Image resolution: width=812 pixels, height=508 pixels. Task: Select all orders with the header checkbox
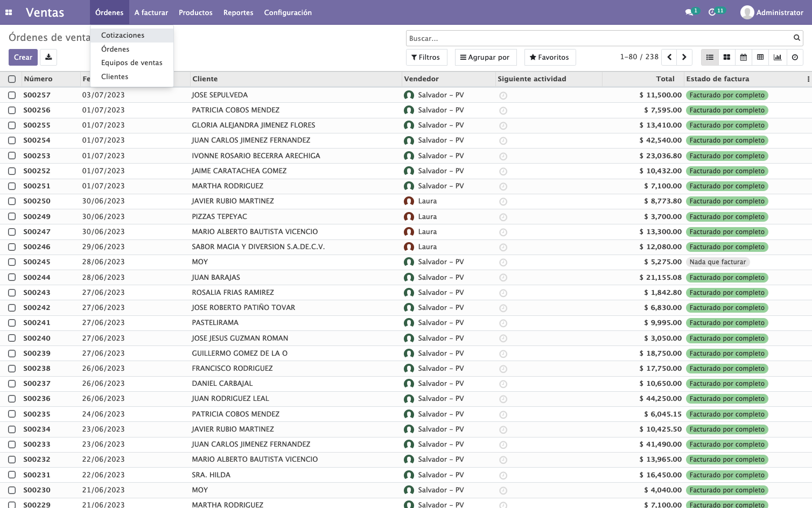click(12, 79)
